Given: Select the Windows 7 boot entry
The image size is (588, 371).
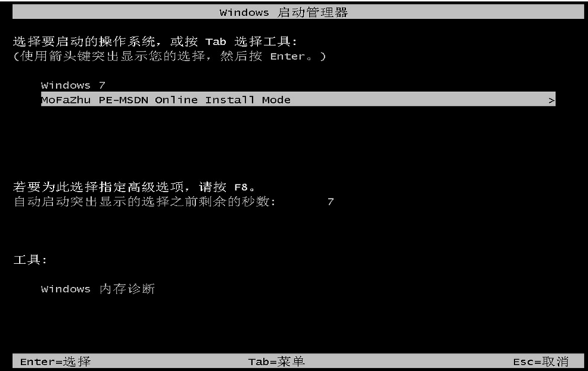Looking at the screenshot, I should [x=73, y=85].
